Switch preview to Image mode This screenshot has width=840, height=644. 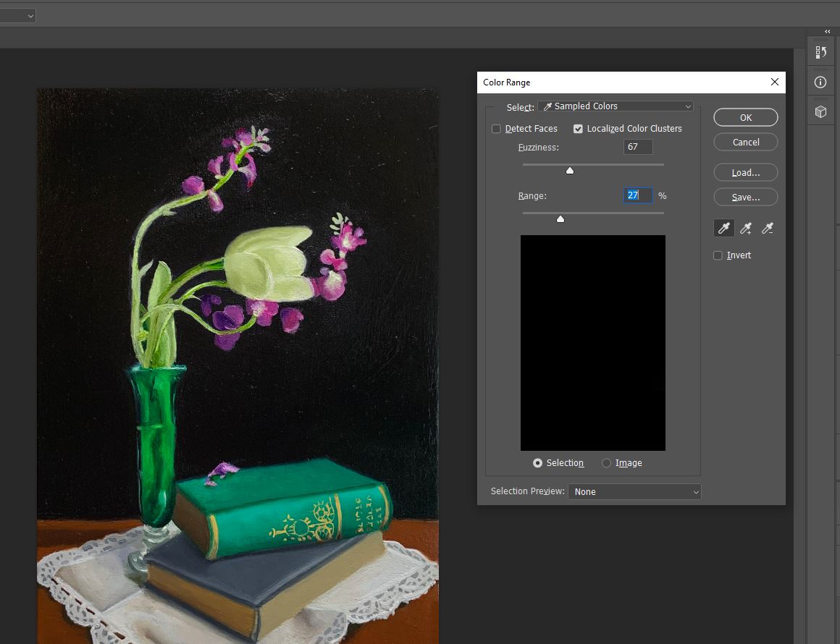[605, 462]
